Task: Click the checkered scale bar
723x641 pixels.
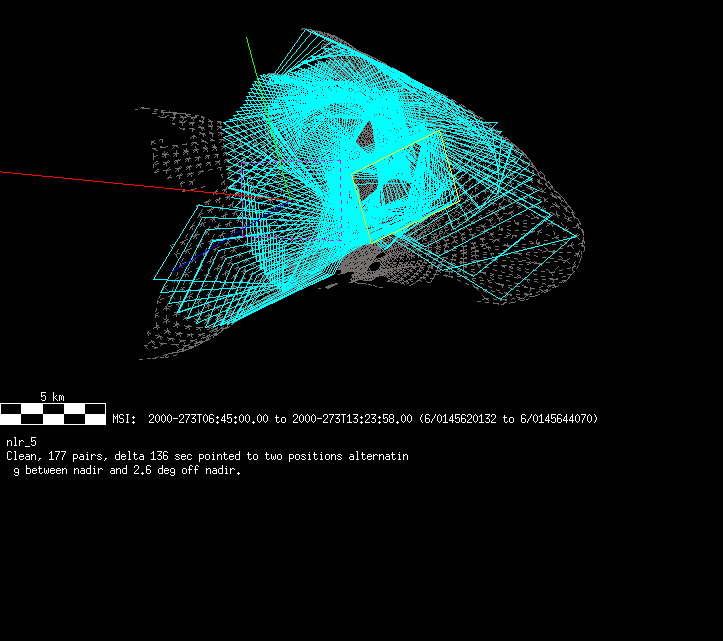Action: [x=53, y=414]
